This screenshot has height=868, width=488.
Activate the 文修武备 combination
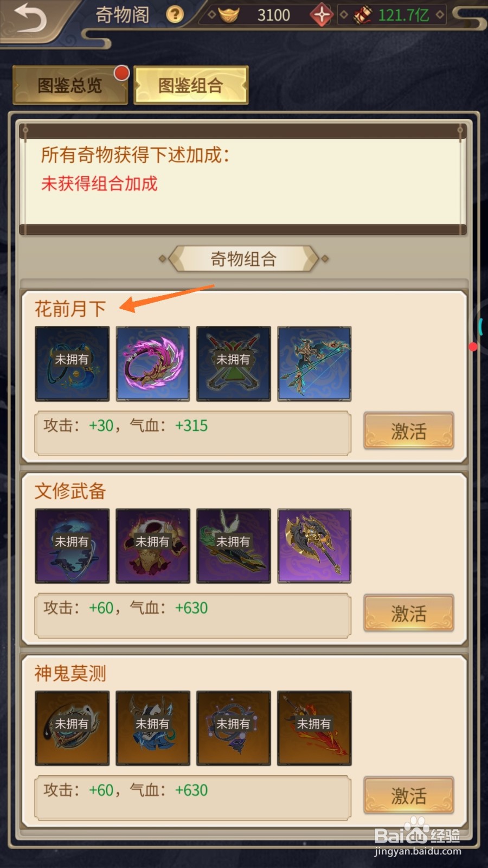point(409,614)
